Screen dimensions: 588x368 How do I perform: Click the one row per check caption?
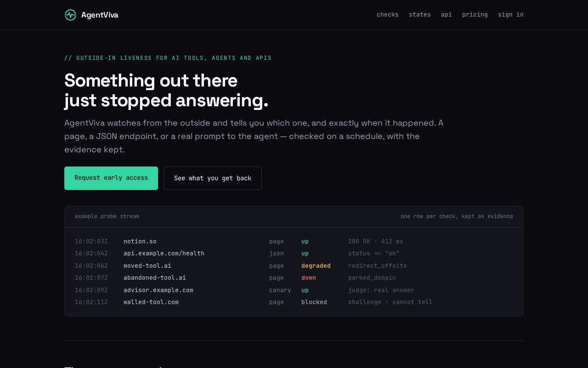[x=457, y=216]
